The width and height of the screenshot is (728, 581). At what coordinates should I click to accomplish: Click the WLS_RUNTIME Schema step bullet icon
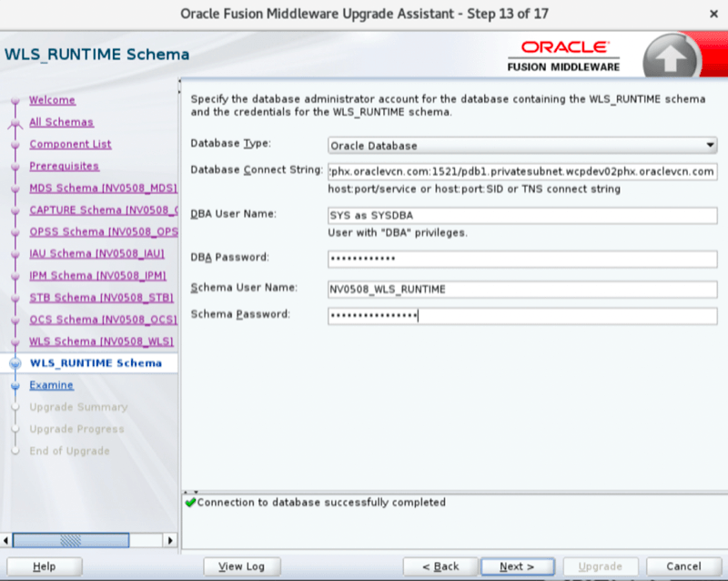(15, 363)
